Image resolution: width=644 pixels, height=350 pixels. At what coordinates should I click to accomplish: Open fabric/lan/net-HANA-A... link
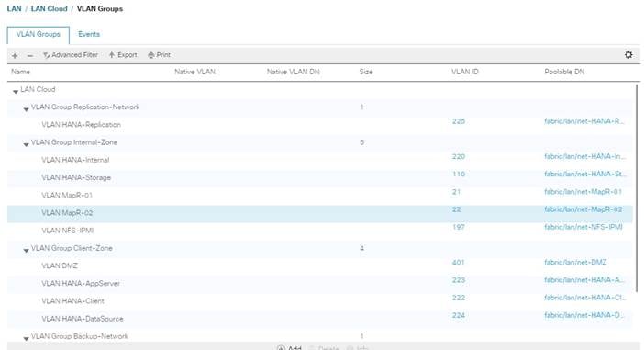click(x=584, y=280)
